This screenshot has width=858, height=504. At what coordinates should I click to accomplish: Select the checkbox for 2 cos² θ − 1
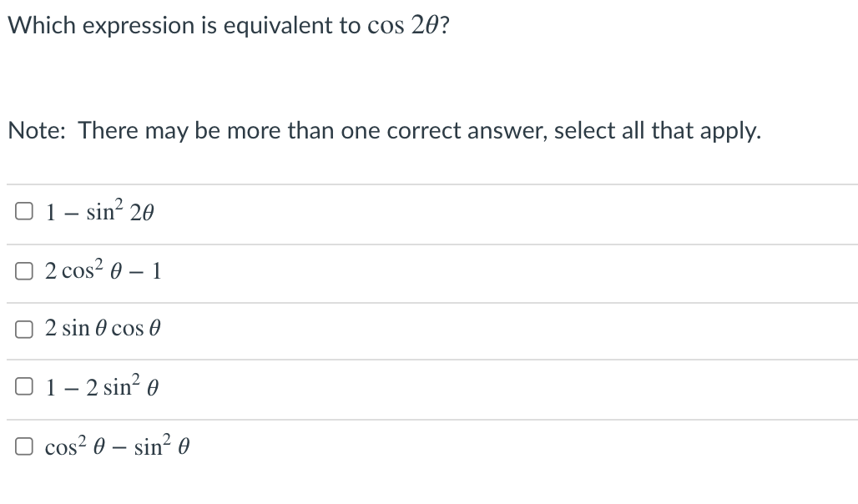(x=23, y=270)
